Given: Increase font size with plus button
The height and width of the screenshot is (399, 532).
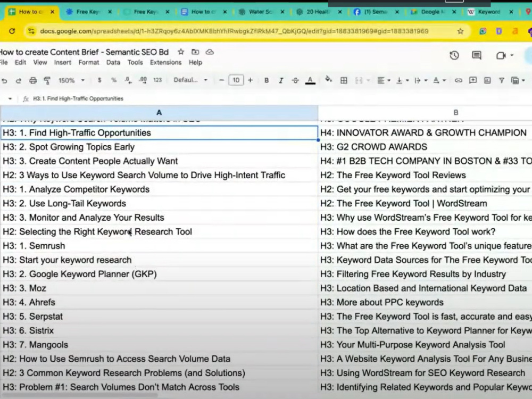Looking at the screenshot, I should pos(251,80).
